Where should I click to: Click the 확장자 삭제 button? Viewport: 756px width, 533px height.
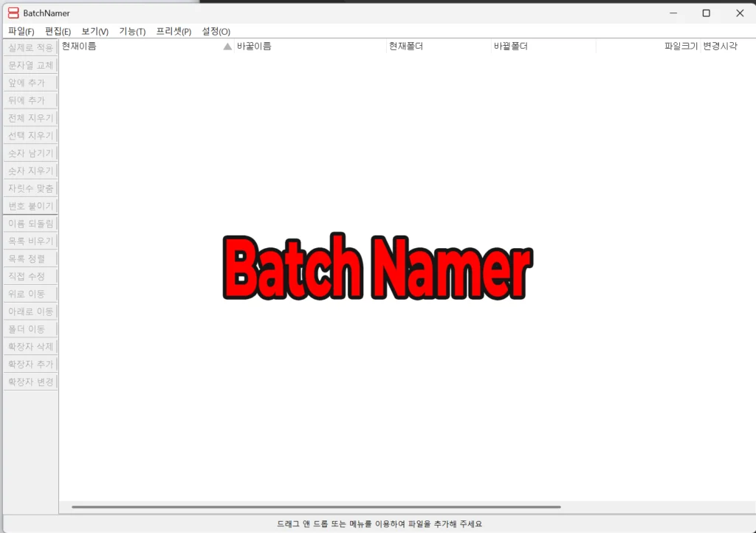click(x=30, y=346)
